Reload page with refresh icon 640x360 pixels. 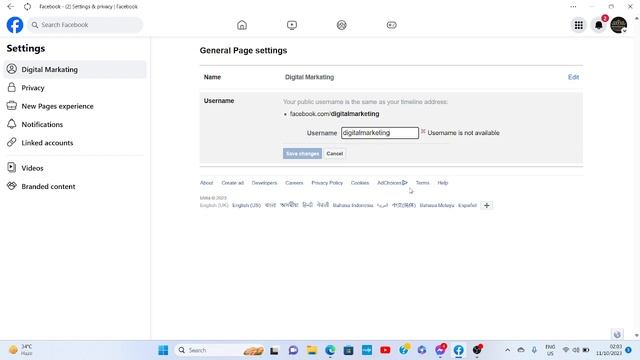(27, 7)
